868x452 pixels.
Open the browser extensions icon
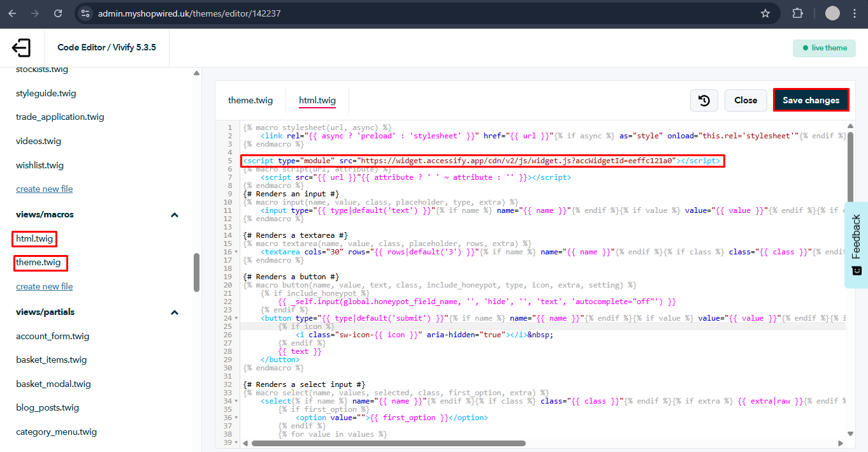[x=797, y=13]
